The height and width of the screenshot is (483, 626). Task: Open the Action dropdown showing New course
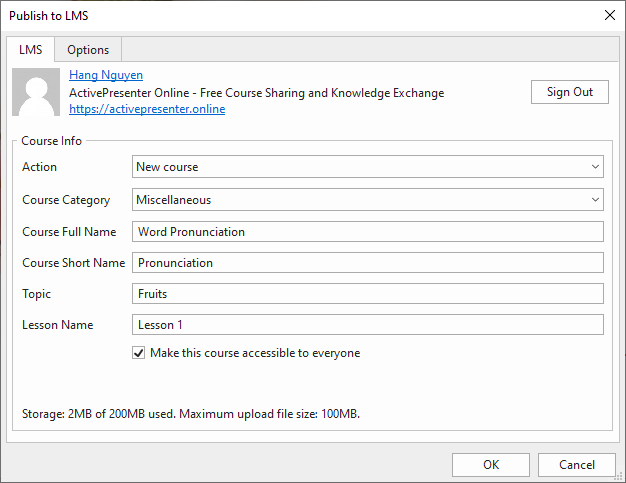pos(368,167)
